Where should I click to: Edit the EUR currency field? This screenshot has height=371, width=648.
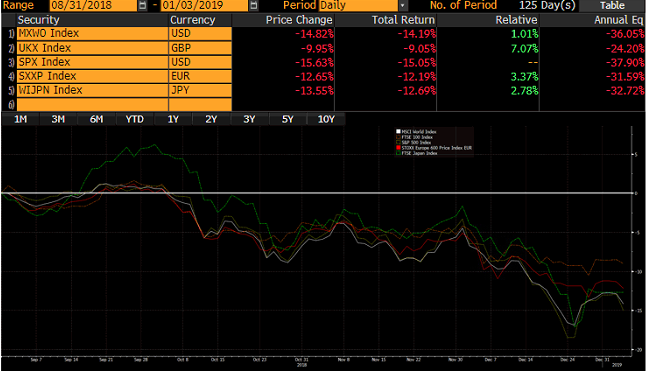pos(200,76)
